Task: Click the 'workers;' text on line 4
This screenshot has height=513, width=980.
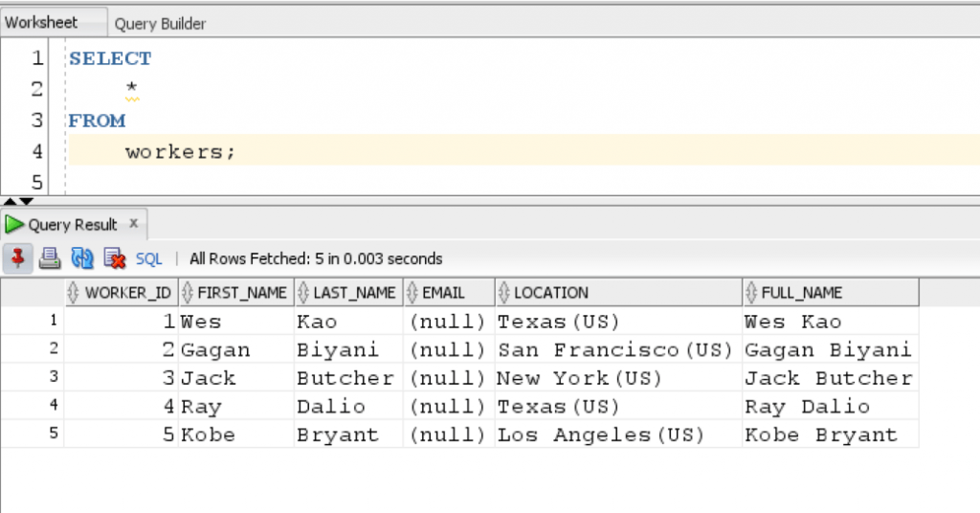Action: coord(180,152)
